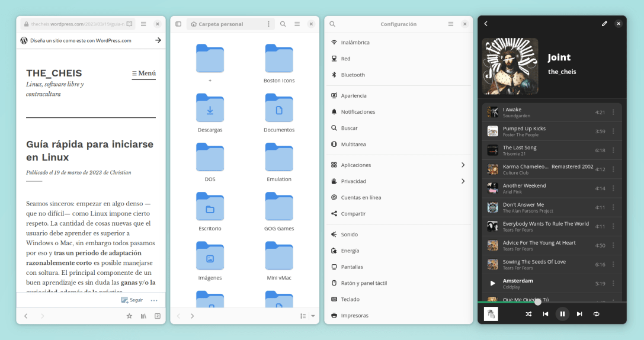Open options for Pumped Up Kicks

[x=613, y=131]
